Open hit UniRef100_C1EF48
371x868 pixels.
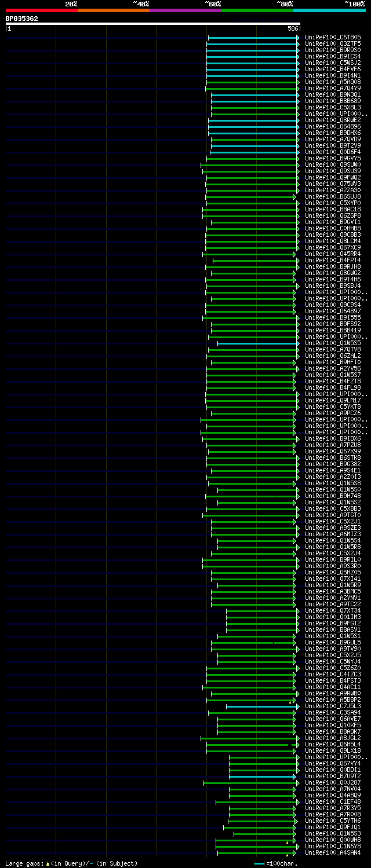click(x=333, y=802)
